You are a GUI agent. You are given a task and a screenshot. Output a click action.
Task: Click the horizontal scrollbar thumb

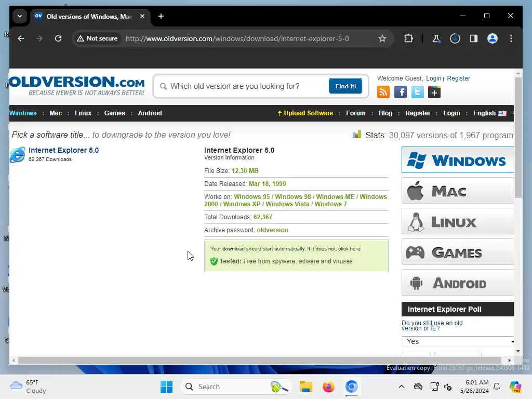[260, 361]
